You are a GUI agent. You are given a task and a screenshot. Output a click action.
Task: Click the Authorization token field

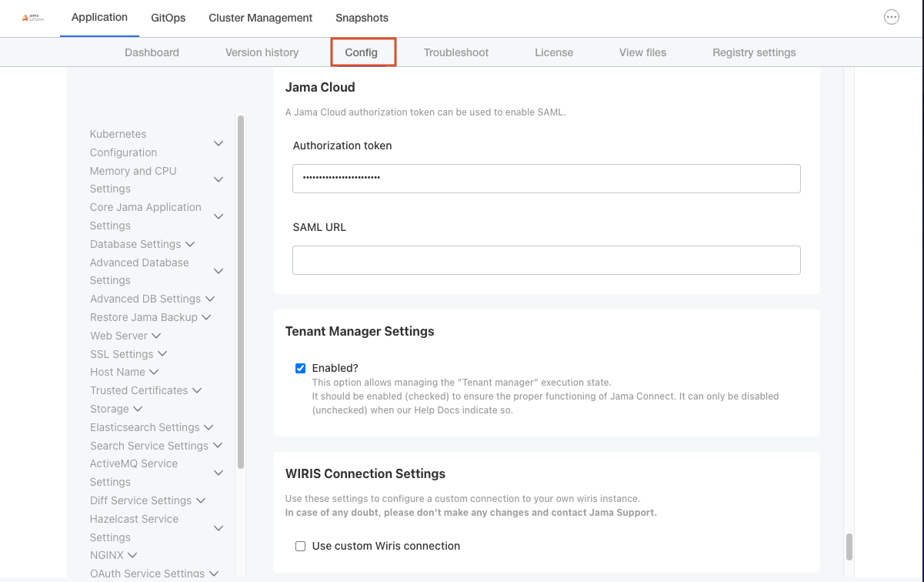[x=546, y=178]
